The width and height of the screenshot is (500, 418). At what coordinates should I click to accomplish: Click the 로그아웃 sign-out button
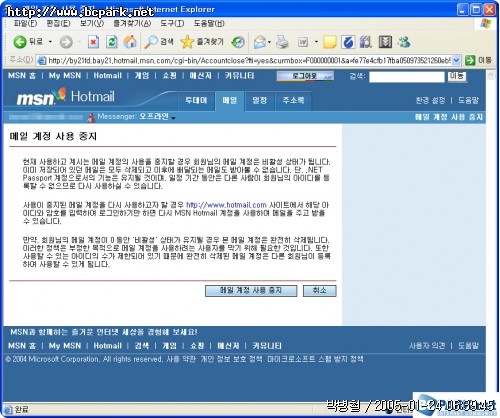[x=305, y=76]
